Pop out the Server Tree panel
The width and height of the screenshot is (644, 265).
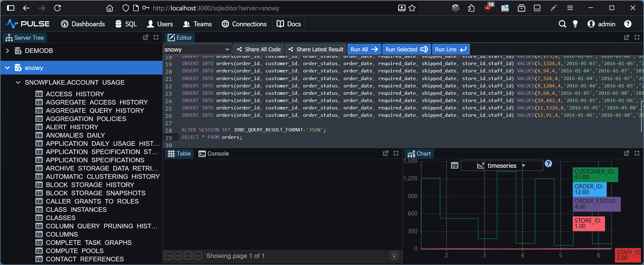pos(146,37)
